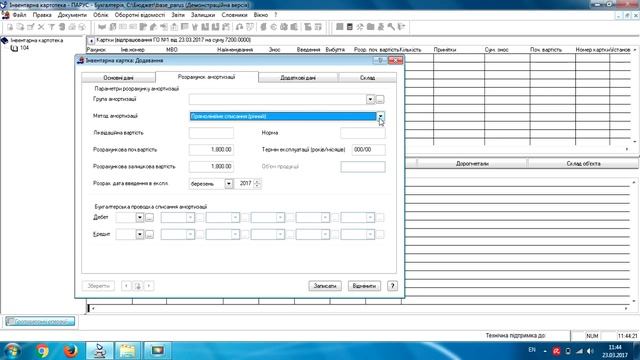640x360 pixels.
Task: Open the Файл menu
Action: [x=19, y=15]
